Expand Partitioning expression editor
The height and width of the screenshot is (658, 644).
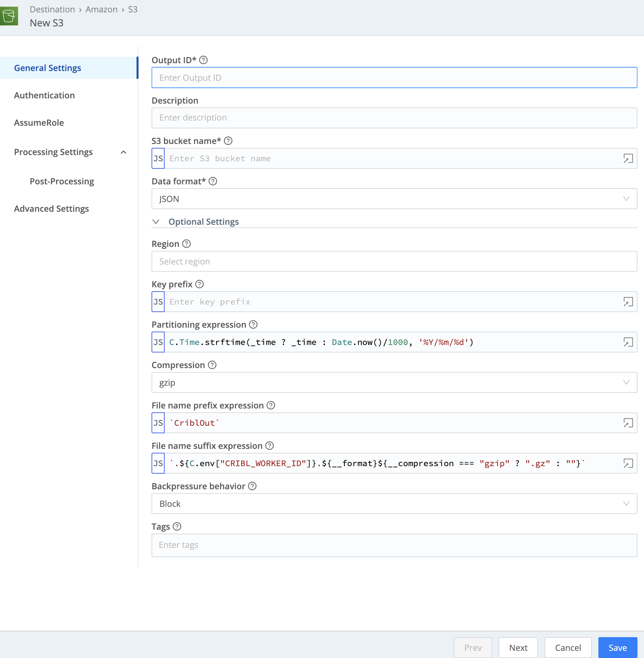click(628, 342)
